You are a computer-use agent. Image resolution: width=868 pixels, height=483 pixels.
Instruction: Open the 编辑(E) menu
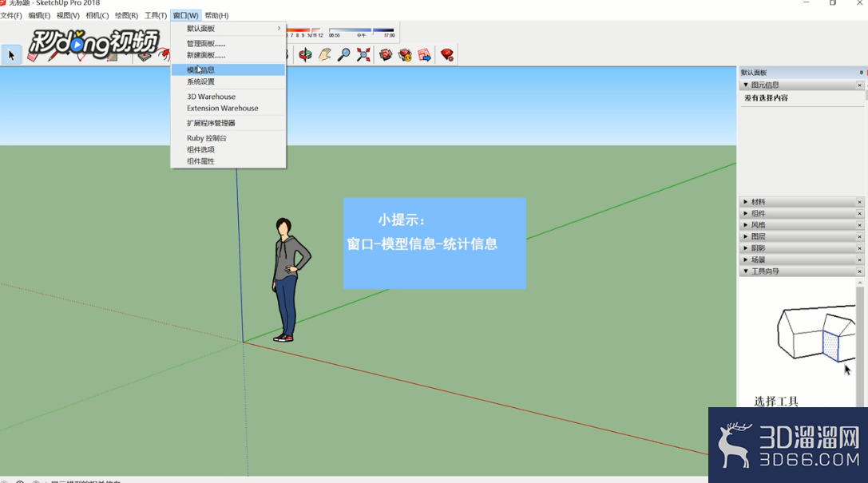[x=39, y=15]
